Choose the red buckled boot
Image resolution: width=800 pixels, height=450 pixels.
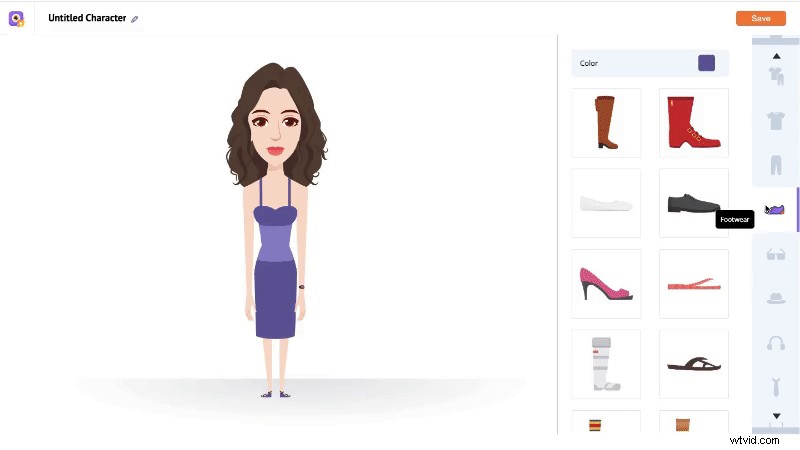[693, 122]
